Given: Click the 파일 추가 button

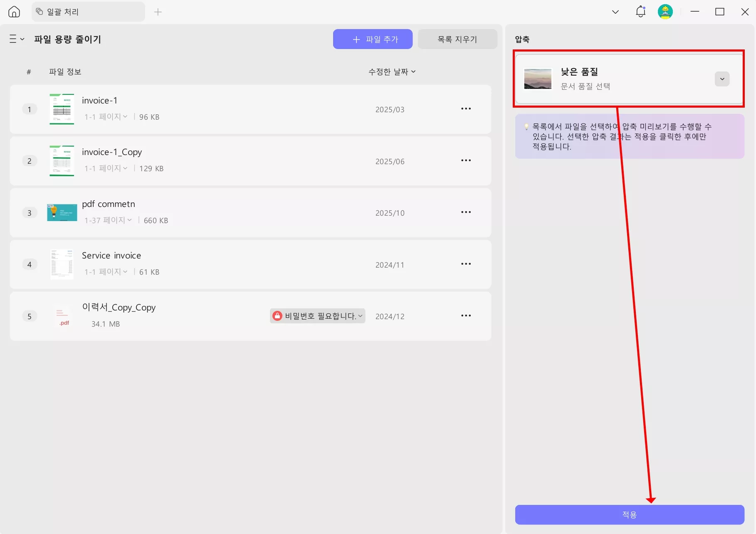Looking at the screenshot, I should [x=373, y=39].
